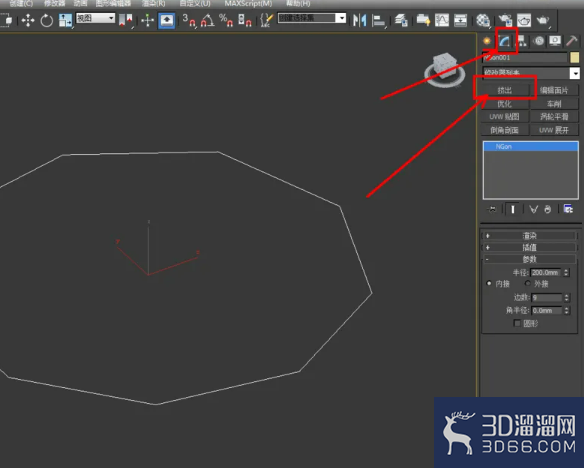The height and width of the screenshot is (468, 584).
Task: Expand the 插值 rollout
Action: tap(530, 247)
